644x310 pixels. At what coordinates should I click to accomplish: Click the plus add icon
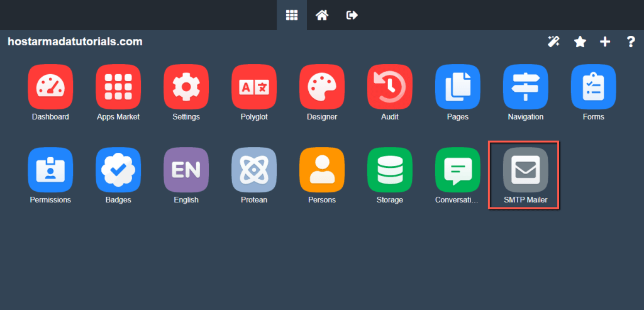[x=605, y=42]
